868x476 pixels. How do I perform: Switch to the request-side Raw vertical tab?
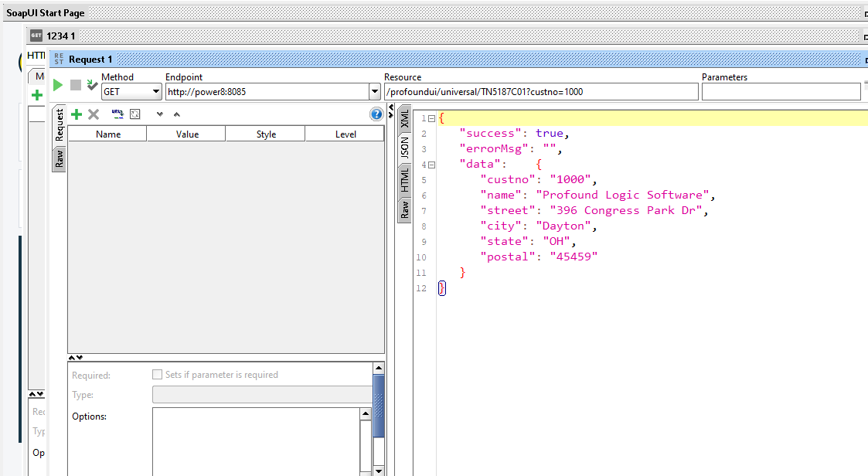(60, 159)
